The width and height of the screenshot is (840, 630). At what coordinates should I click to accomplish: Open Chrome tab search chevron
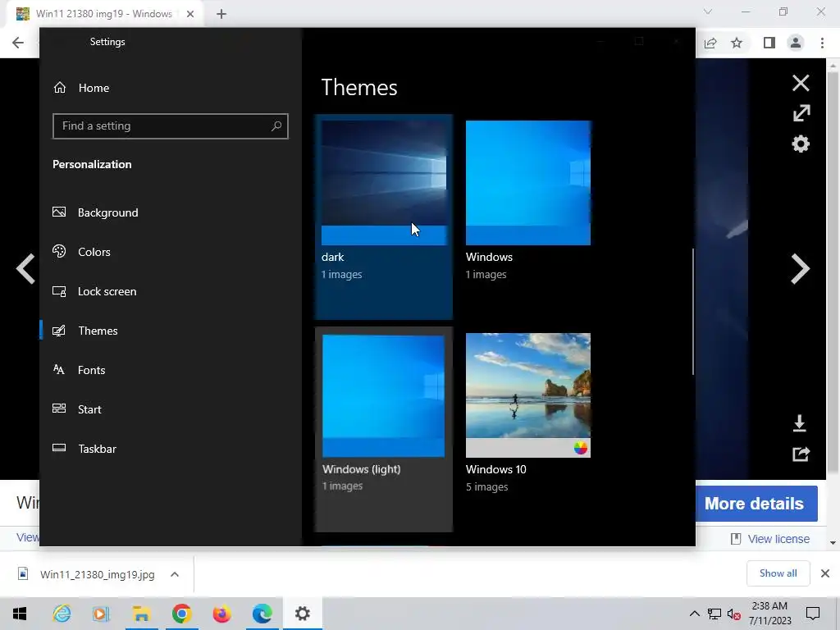point(708,11)
